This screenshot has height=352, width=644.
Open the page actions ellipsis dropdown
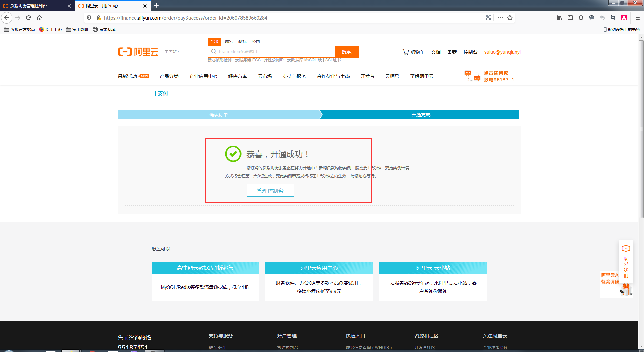[500, 18]
